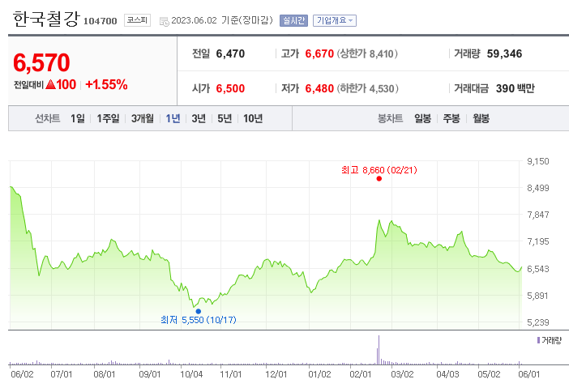Click the blue lowest price marker dot
The image size is (569, 392).
pyautogui.click(x=198, y=311)
